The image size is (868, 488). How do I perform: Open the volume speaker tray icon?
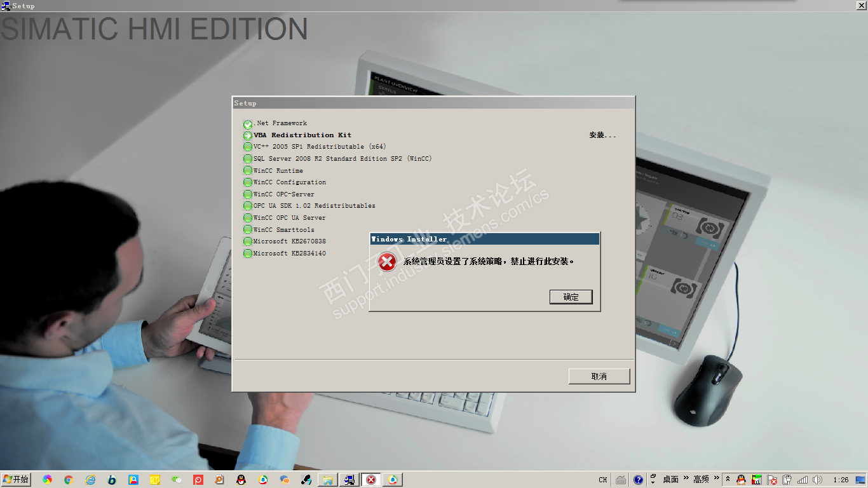818,480
